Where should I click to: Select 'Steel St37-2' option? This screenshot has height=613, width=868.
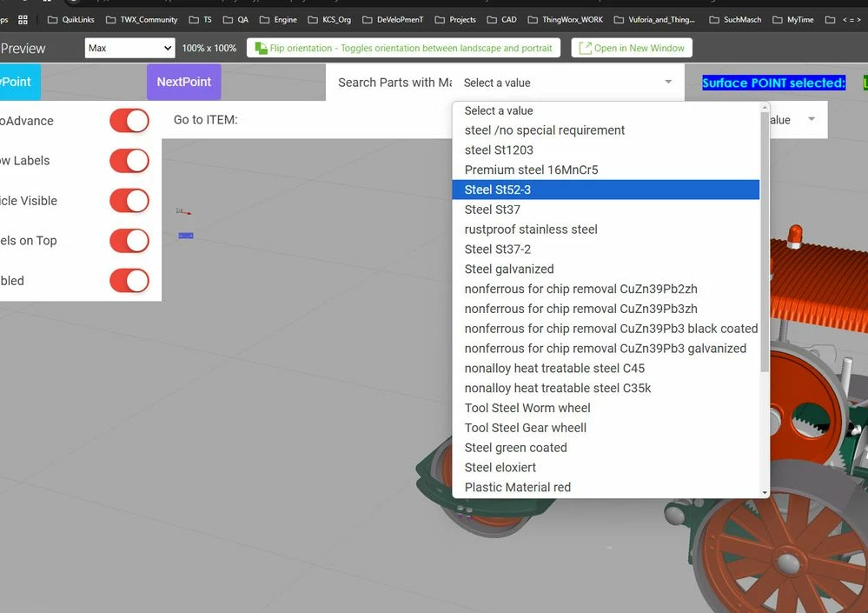[x=606, y=250]
